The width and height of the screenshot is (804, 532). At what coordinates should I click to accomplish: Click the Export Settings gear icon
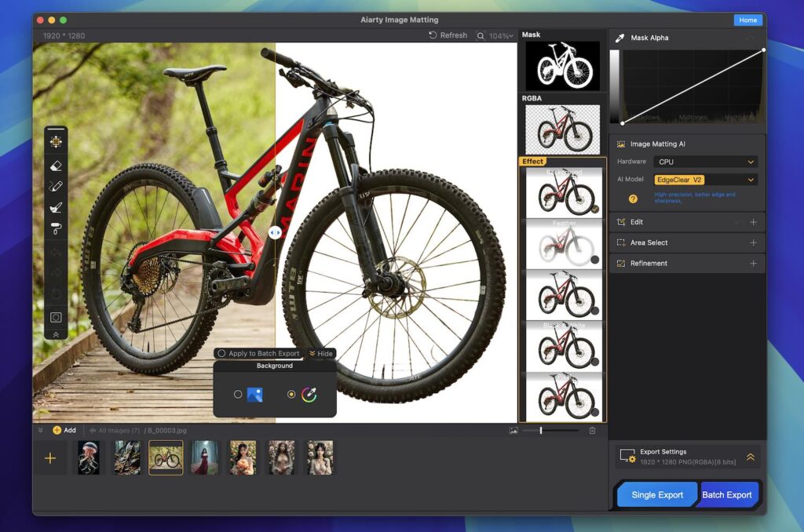click(x=628, y=456)
